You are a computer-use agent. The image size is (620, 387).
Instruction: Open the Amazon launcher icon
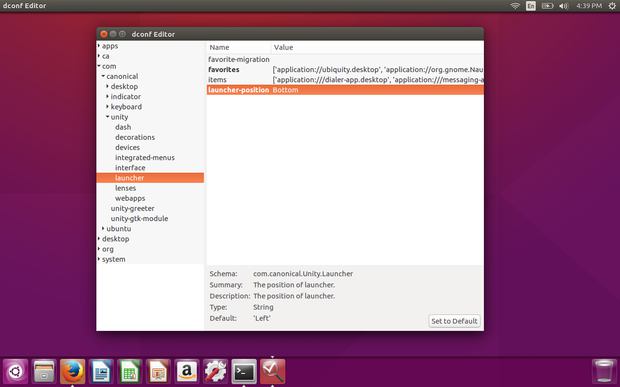pos(187,371)
